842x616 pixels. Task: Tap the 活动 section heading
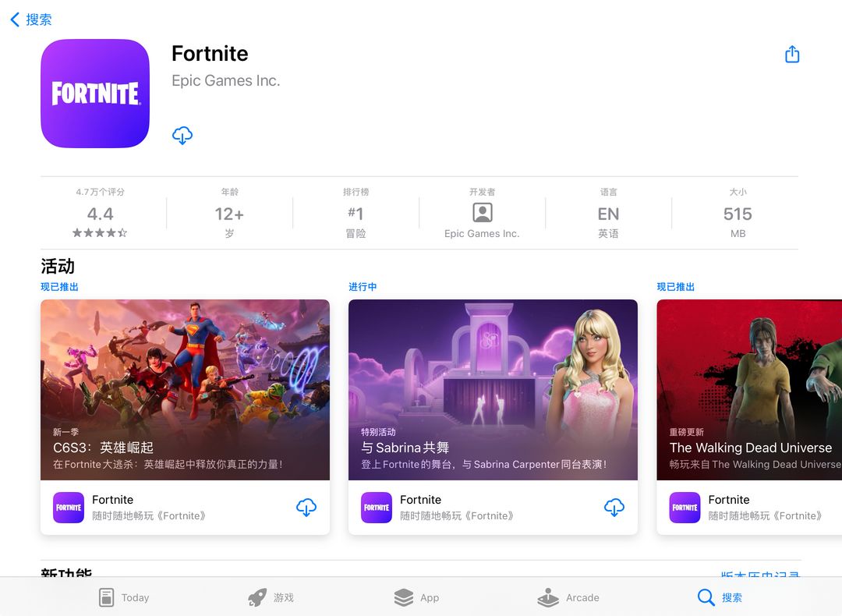(x=58, y=266)
